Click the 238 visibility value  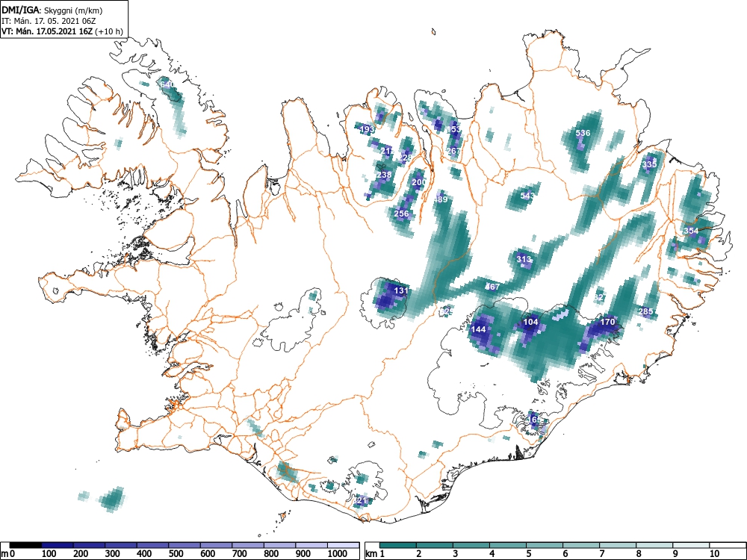click(x=384, y=175)
